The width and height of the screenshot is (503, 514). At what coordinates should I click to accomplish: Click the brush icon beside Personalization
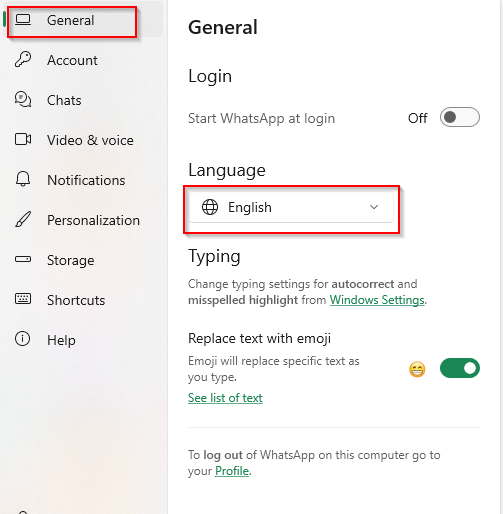[x=23, y=219]
